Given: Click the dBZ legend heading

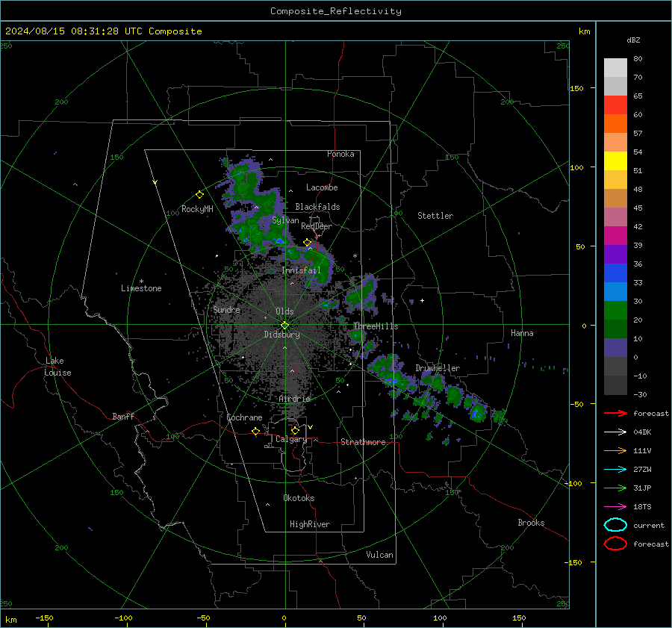Looking at the screenshot, I should click(x=633, y=40).
